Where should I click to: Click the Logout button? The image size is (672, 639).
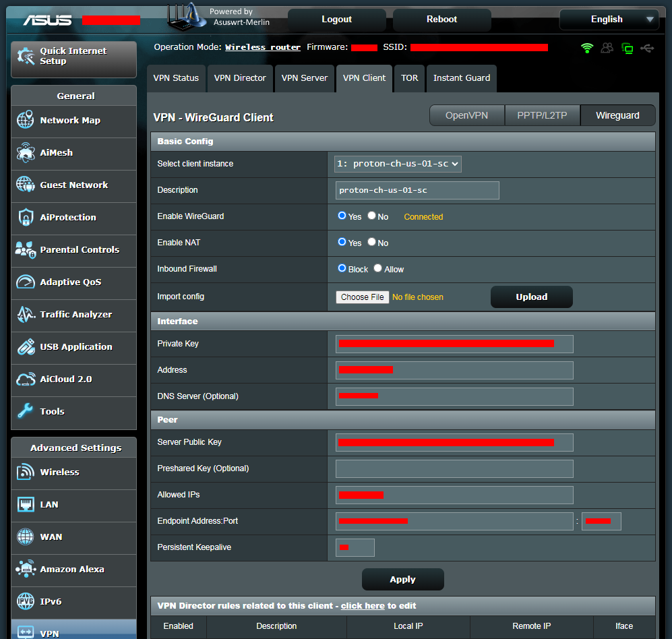click(x=336, y=20)
